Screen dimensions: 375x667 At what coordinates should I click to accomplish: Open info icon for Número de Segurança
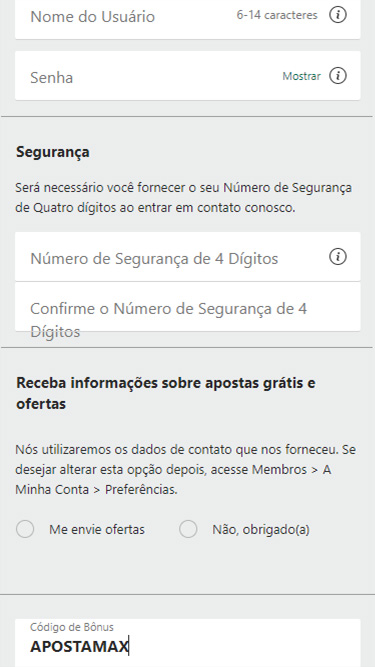point(338,257)
